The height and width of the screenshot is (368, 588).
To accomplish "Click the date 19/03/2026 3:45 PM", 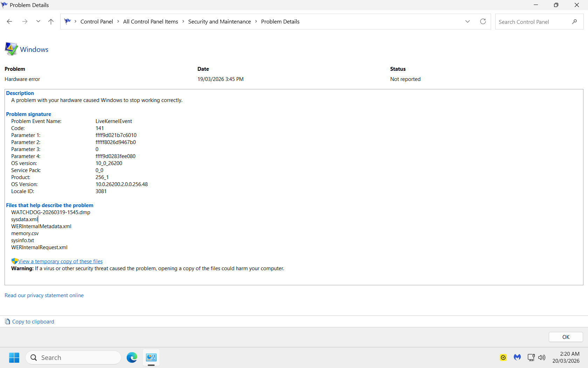I will pyautogui.click(x=220, y=79).
